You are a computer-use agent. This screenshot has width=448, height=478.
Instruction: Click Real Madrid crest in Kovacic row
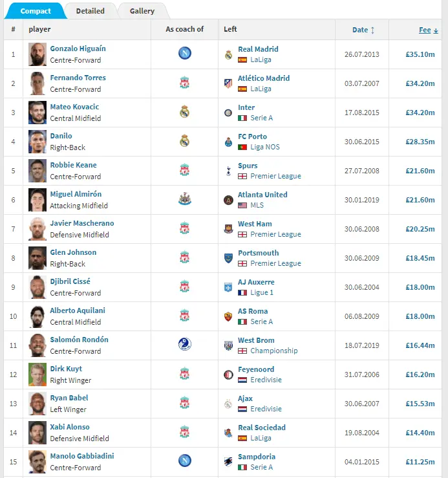(185, 112)
